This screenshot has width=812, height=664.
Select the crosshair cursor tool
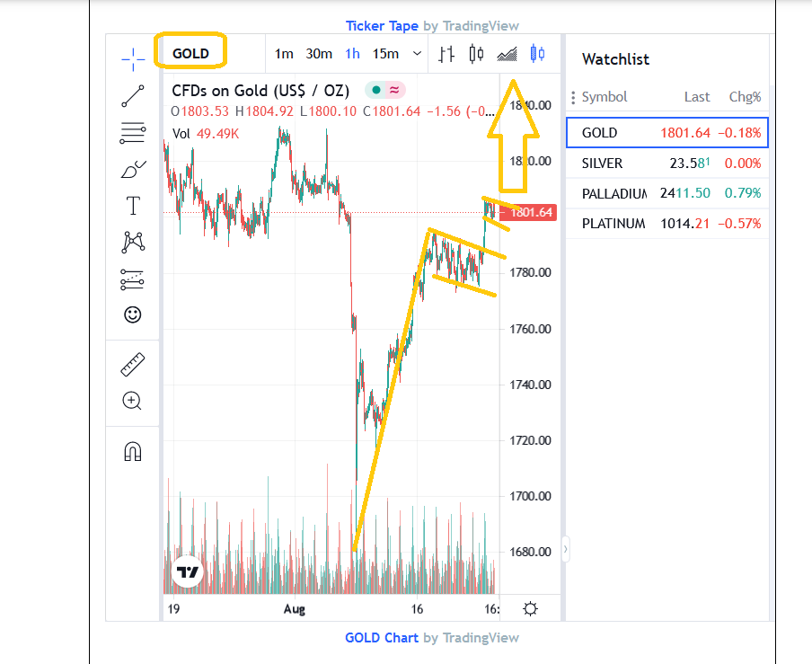133,60
